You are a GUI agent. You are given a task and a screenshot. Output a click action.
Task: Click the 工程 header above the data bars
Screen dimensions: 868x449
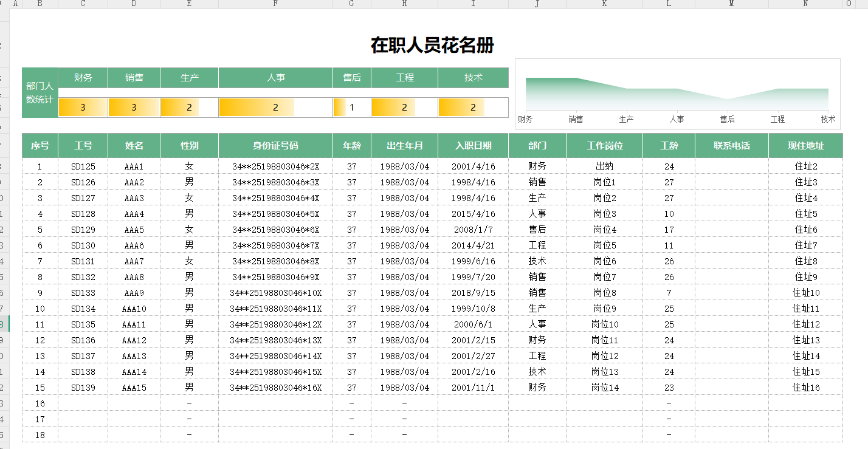click(406, 77)
